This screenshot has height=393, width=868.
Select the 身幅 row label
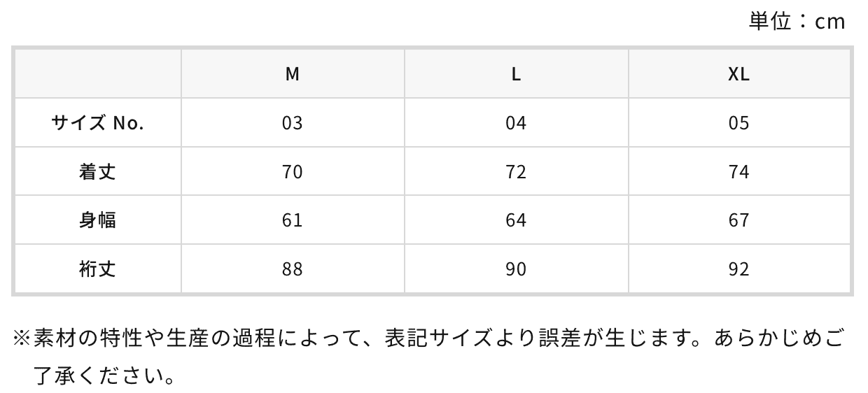point(97,220)
